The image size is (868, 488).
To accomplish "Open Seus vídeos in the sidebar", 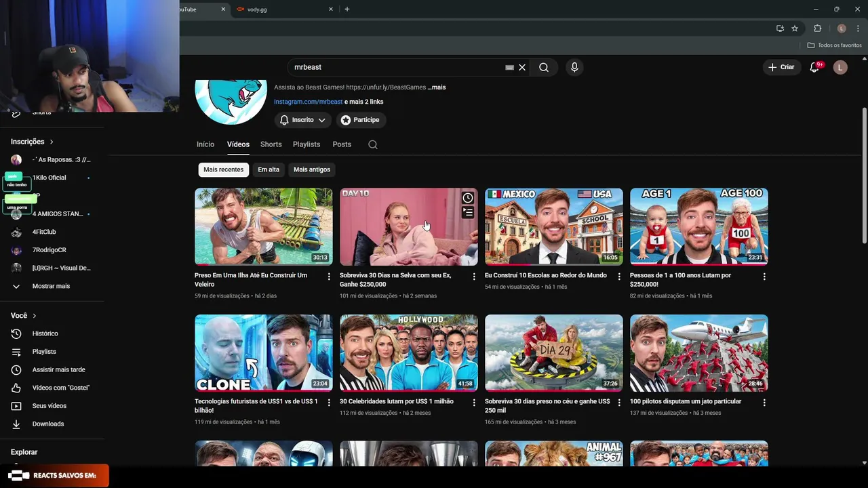I will pos(51,406).
